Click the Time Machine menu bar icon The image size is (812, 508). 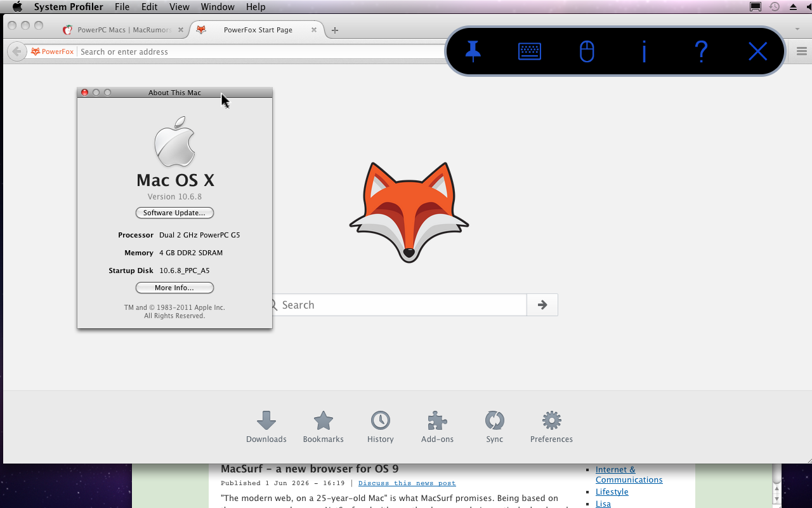[775, 7]
